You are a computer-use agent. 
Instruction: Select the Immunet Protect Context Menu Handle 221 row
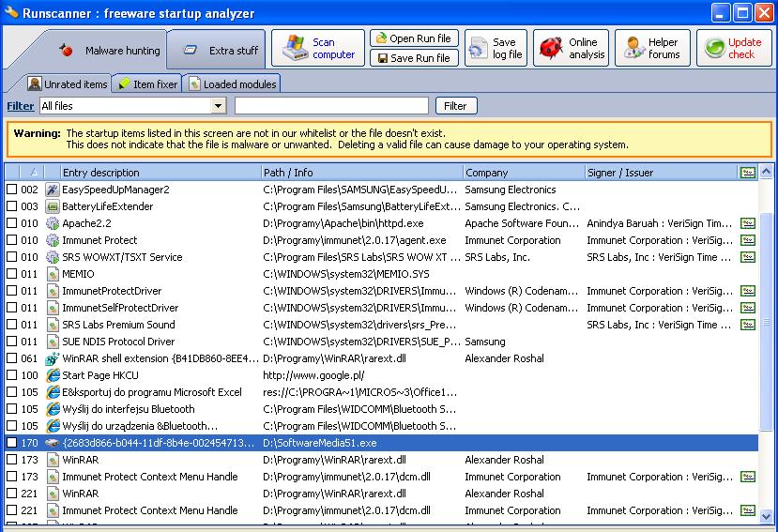click(381, 510)
